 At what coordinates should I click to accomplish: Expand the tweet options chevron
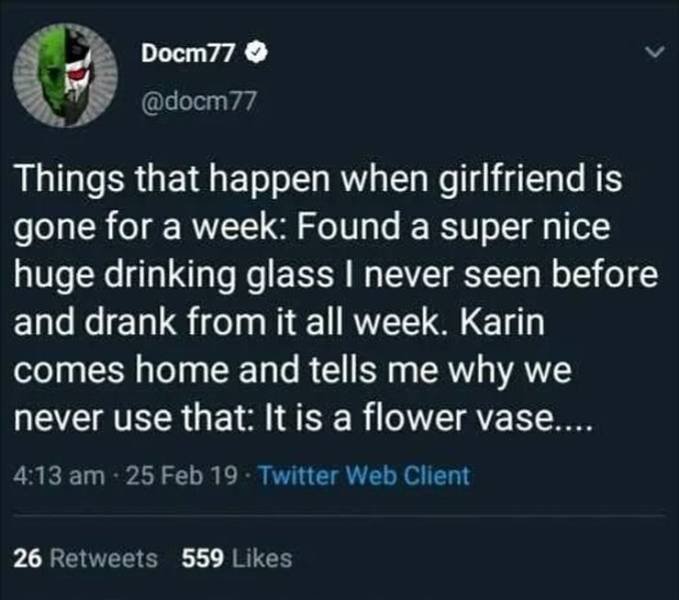click(x=654, y=49)
